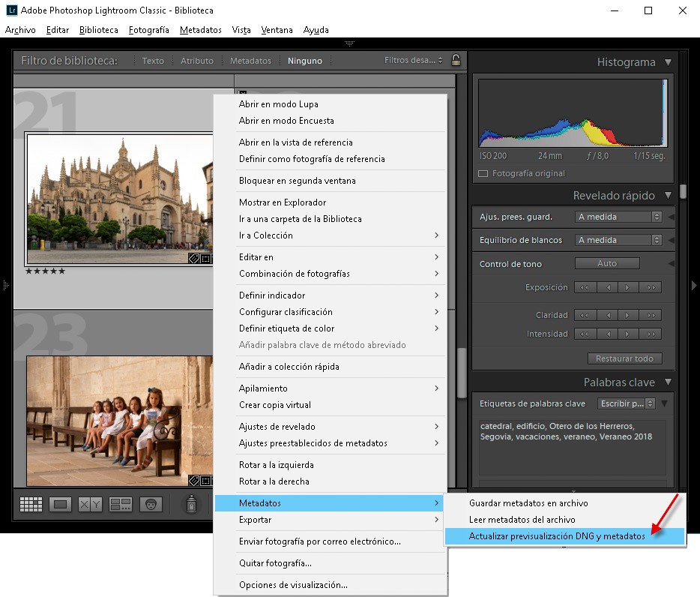
Task: Collapse the Palabras clave panel
Action: tap(668, 382)
